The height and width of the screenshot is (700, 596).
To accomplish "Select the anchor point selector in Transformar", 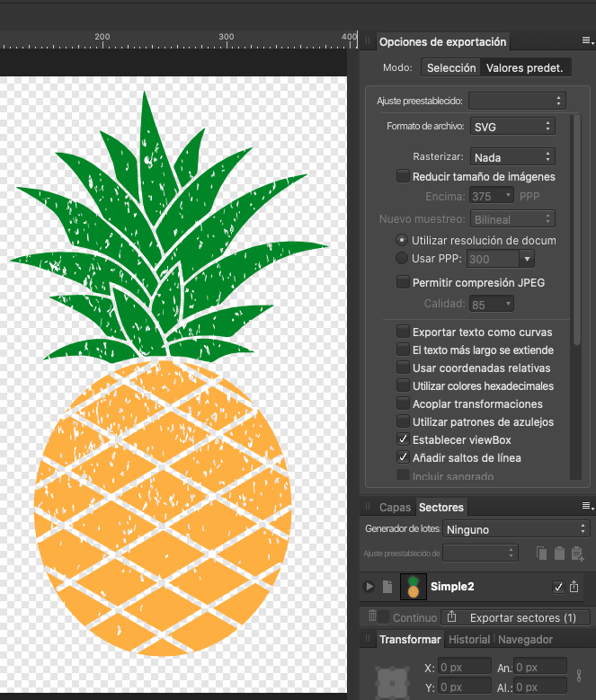I will tap(393, 682).
